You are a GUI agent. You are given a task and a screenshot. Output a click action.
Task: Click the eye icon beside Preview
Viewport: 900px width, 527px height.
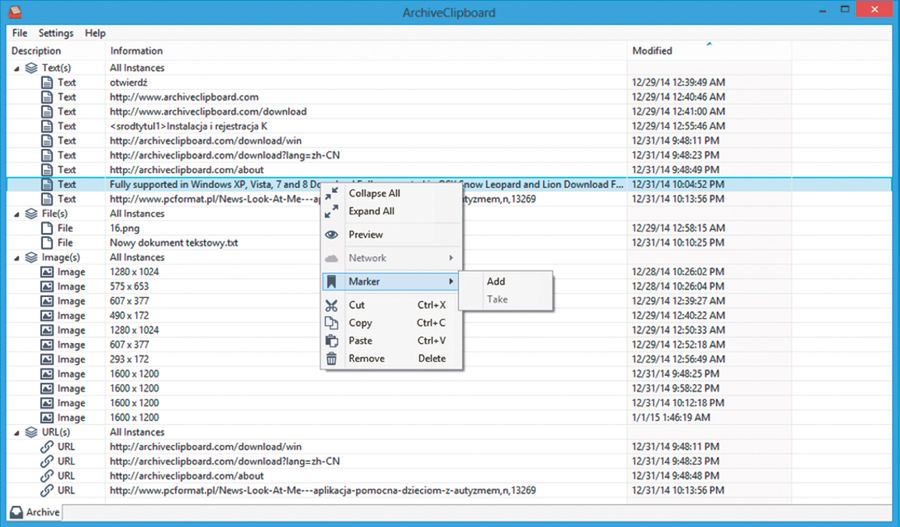(x=332, y=235)
